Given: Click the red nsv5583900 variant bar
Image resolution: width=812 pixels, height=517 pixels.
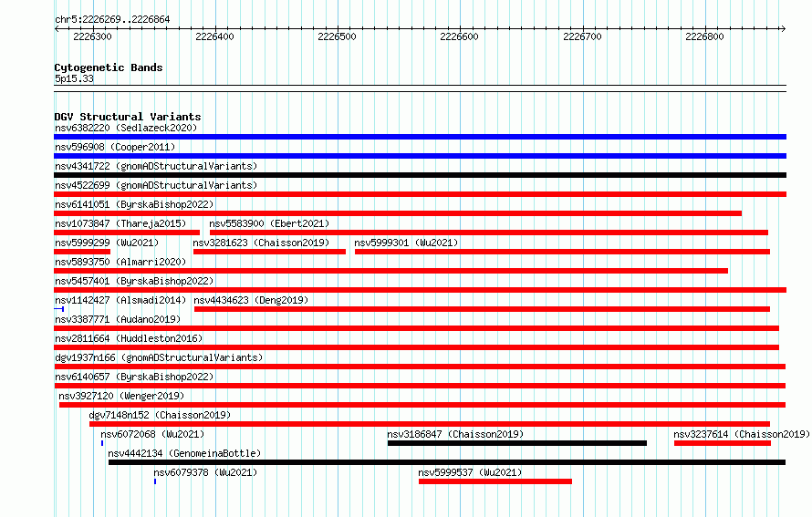Looking at the screenshot, I should pyautogui.click(x=489, y=233).
